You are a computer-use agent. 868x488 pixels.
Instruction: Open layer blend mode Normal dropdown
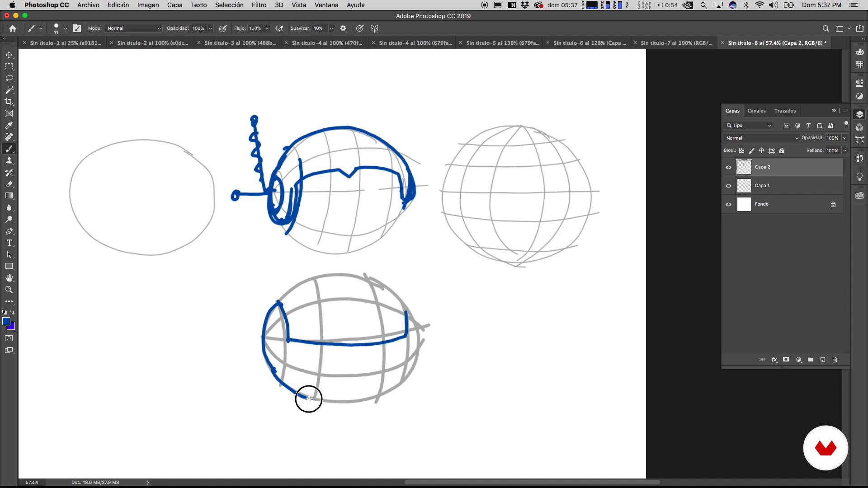point(762,138)
